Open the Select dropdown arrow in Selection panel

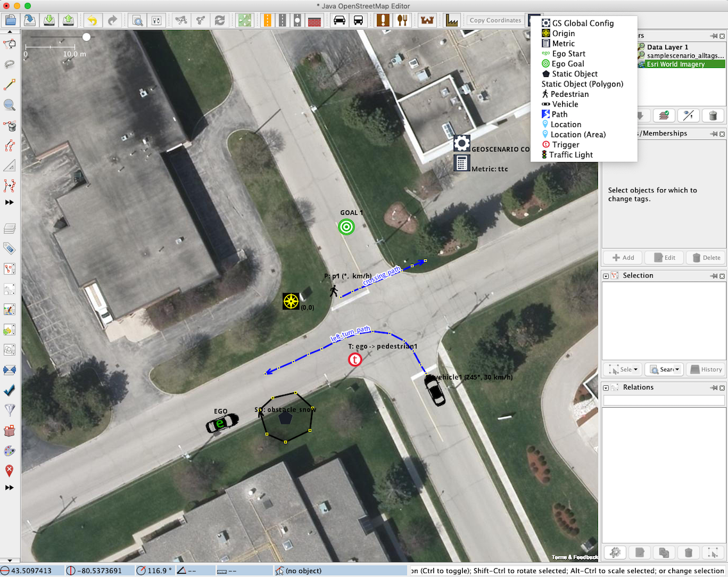[x=636, y=369]
